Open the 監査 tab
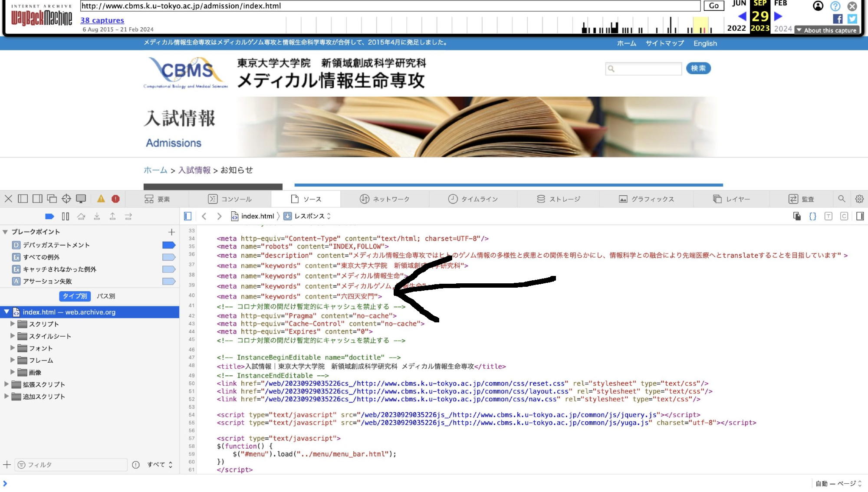Image resolution: width=868 pixels, height=492 pixels. 801,199
